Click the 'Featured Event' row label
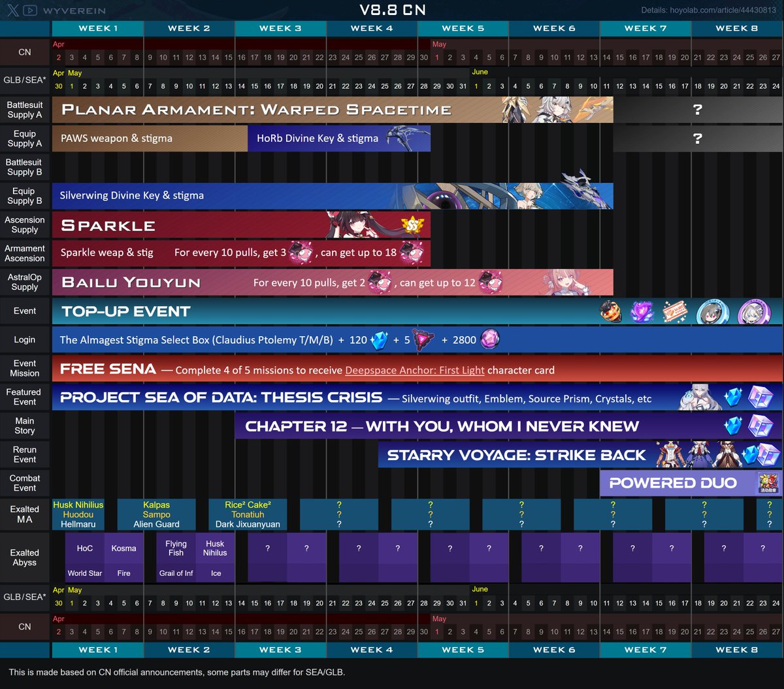This screenshot has width=784, height=689. [x=24, y=397]
